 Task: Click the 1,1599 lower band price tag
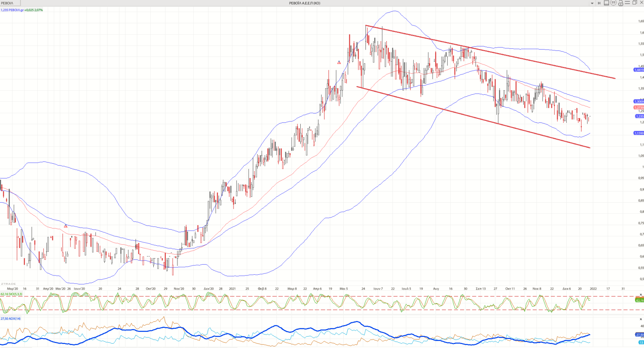[639, 133]
